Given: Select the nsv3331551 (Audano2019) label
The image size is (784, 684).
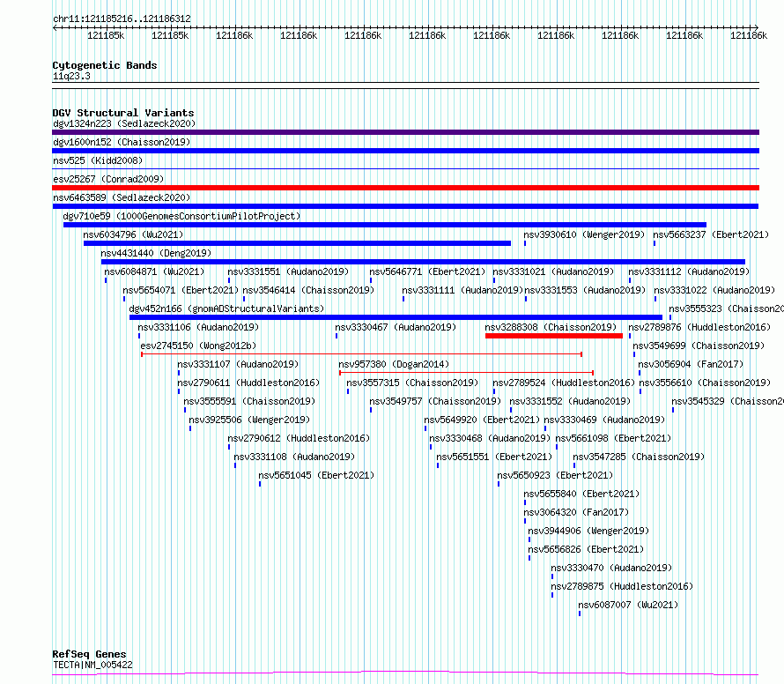Looking at the screenshot, I should [x=288, y=271].
